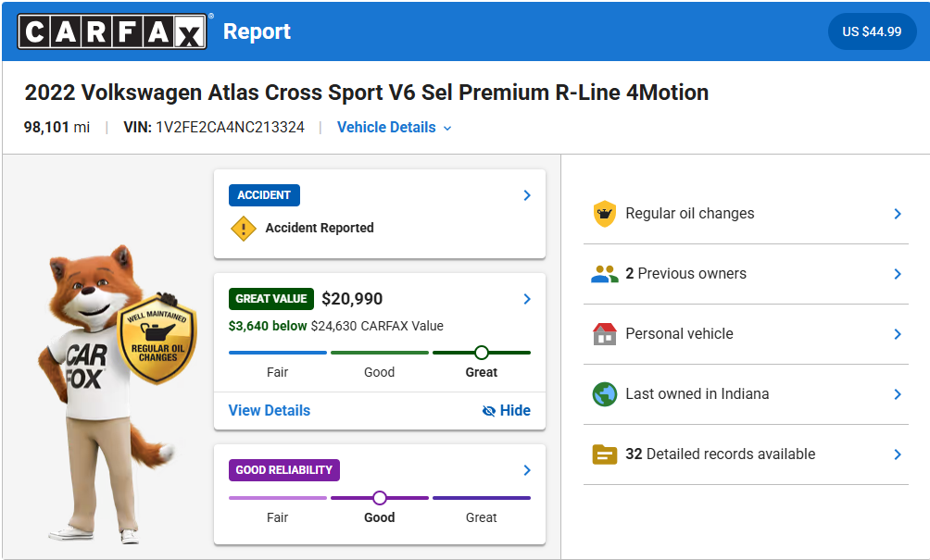Click the oil can shield icon beside Regular oil changes
930x560 pixels.
point(604,214)
